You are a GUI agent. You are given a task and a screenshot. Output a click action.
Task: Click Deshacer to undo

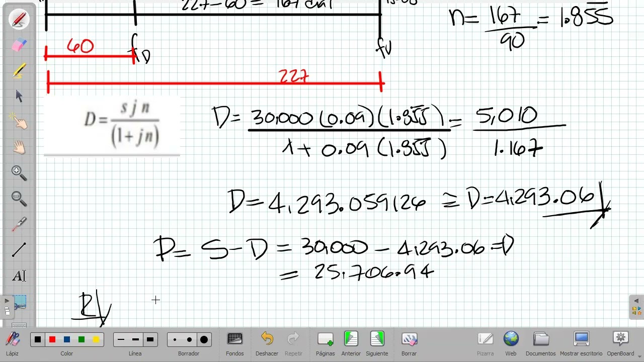[x=267, y=344]
